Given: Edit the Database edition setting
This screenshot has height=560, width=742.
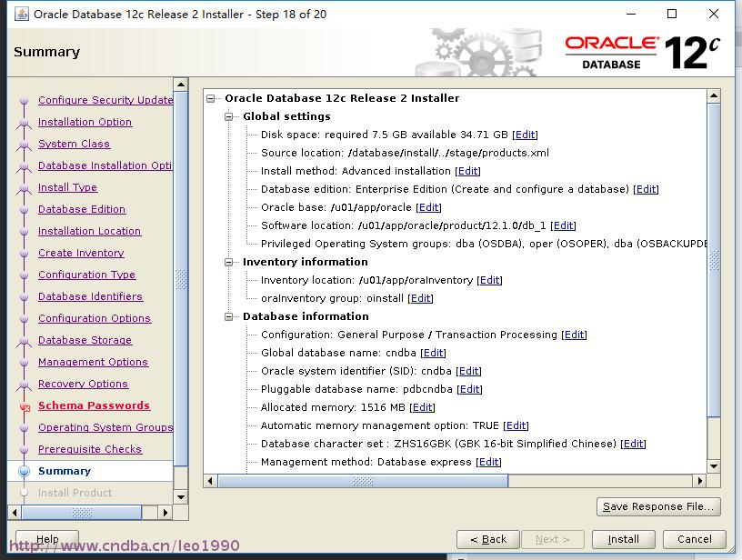Looking at the screenshot, I should click(x=646, y=189).
